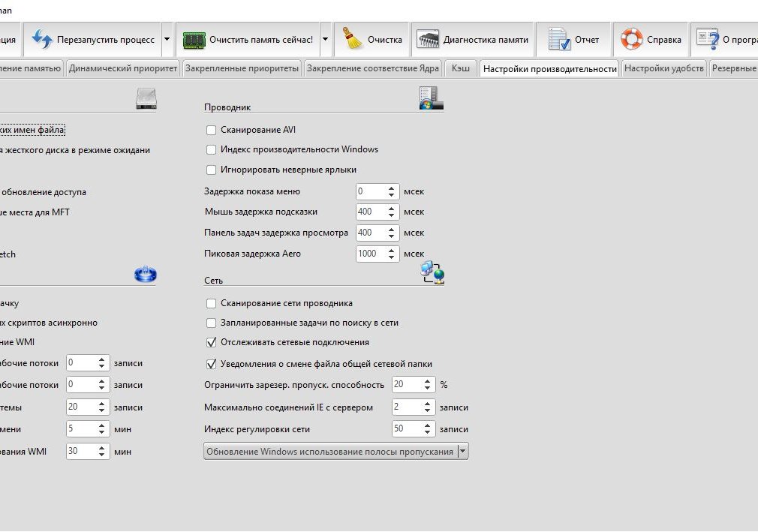Decrease Мышь задержка подсказки with down arrow
Screen dimensions: 758x532
coord(391,215)
